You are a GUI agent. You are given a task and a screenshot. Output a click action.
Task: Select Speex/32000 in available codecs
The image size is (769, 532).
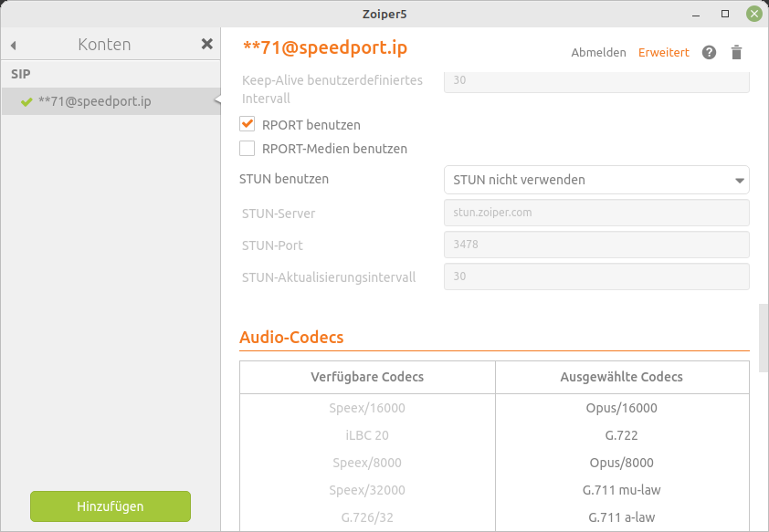(x=367, y=490)
